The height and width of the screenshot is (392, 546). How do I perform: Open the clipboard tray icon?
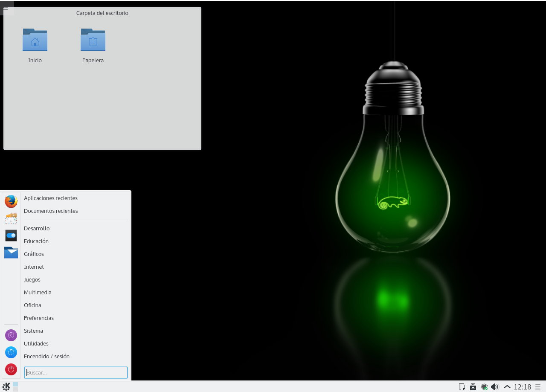click(x=462, y=387)
